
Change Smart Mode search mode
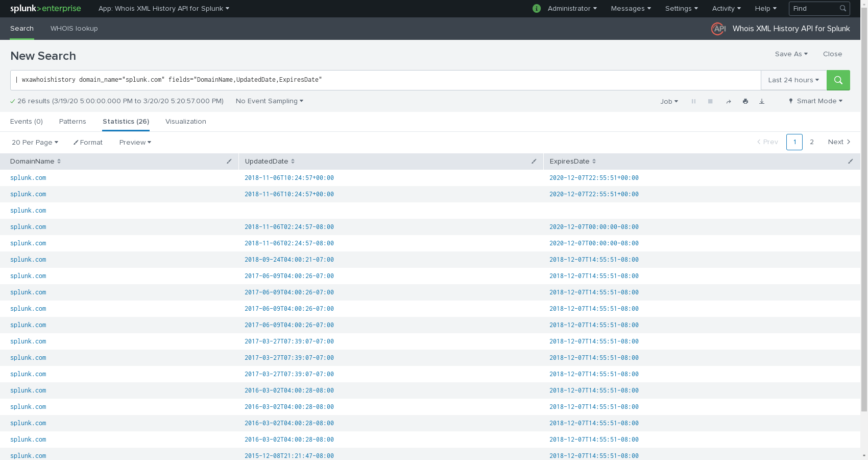pyautogui.click(x=815, y=101)
